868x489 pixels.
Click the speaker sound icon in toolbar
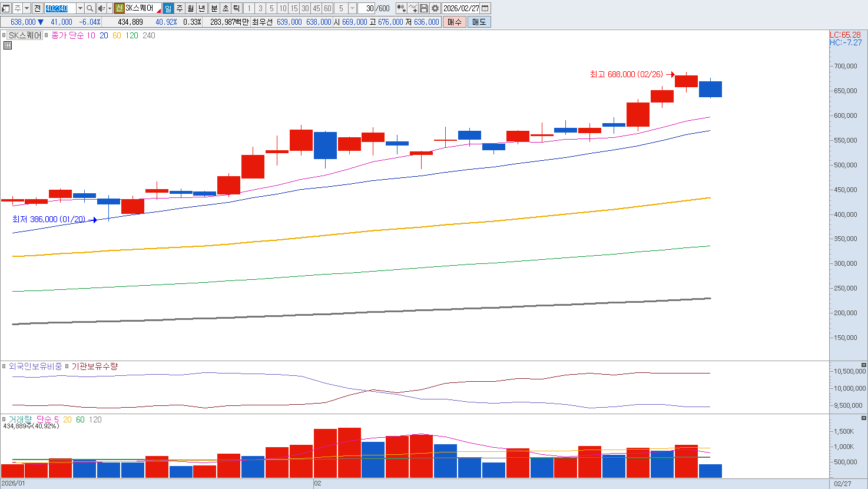[x=101, y=8]
